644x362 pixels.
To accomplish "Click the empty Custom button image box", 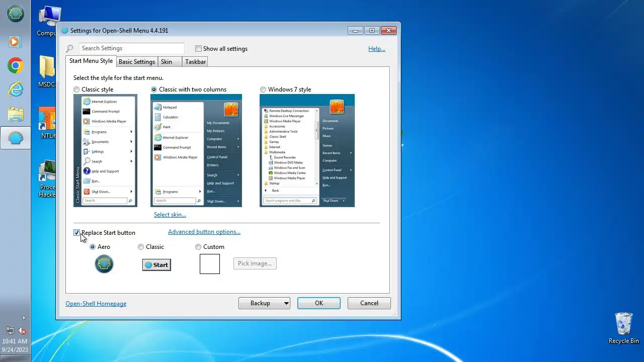I will (x=210, y=264).
